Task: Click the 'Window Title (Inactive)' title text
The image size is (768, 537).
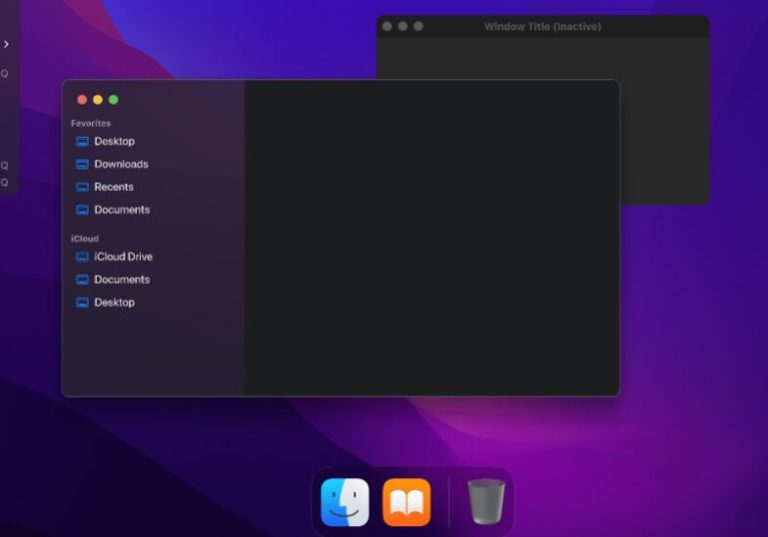Action: [543, 27]
